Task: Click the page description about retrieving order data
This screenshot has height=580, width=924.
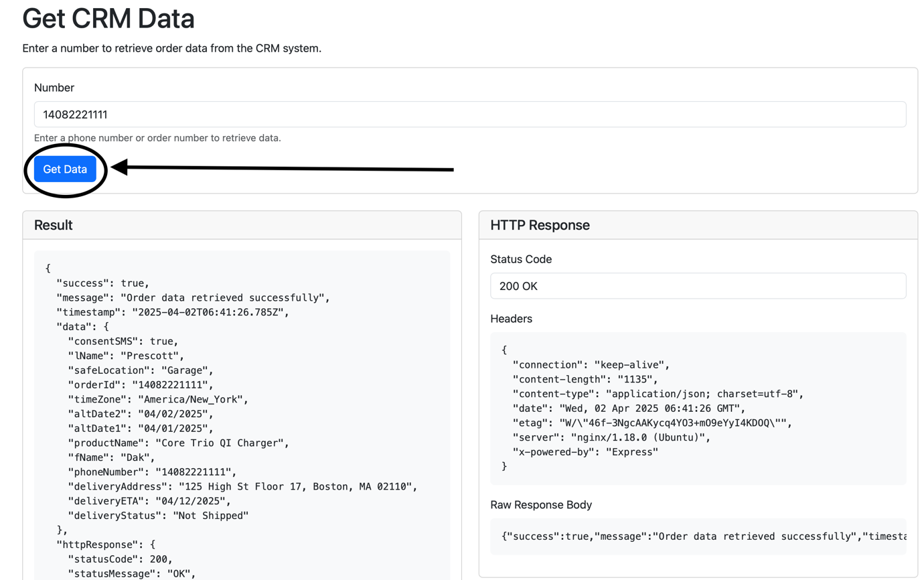Action: coord(172,49)
